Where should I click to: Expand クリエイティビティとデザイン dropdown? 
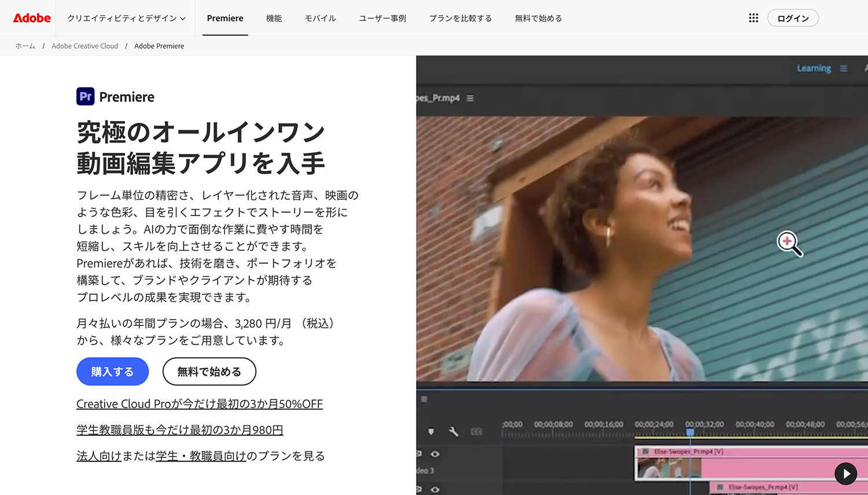127,18
